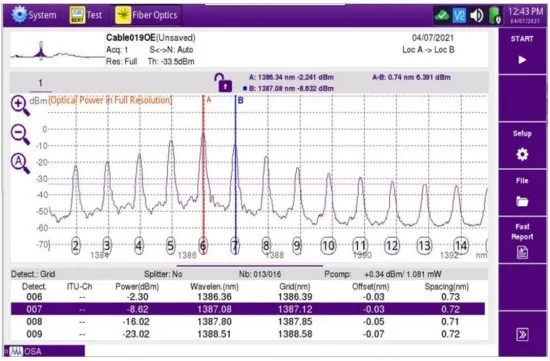Generate a Fast Report
The width and height of the screenshot is (550, 361).
tap(522, 240)
